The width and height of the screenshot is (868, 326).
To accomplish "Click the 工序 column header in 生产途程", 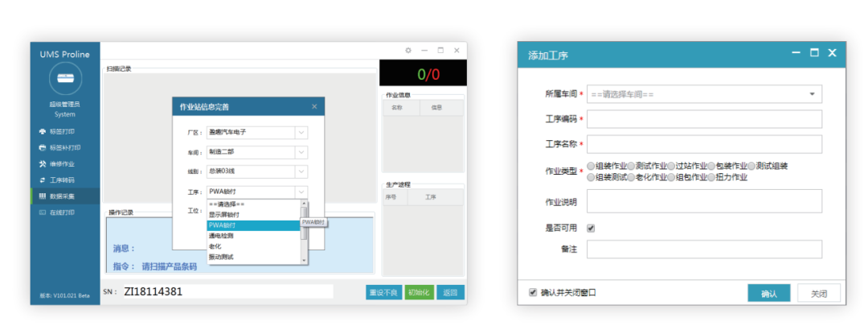I will (435, 197).
